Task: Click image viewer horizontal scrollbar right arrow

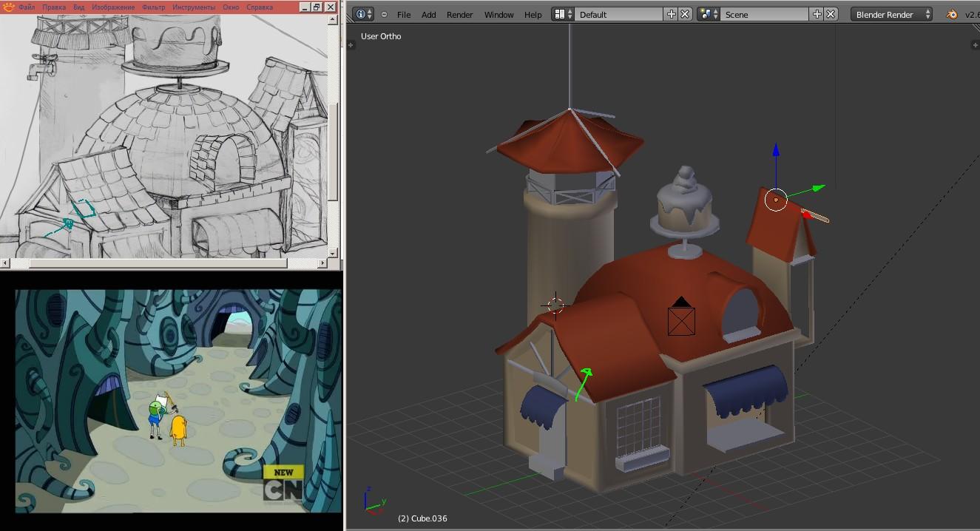Action: coord(322,263)
